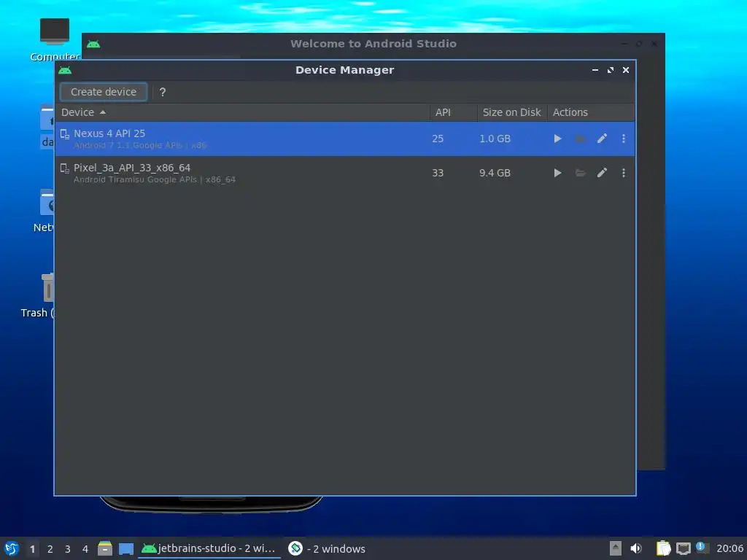The height and width of the screenshot is (560, 747).
Task: Click the device icon beside Pixel_3a_API_33_x86_64
Action: [65, 168]
